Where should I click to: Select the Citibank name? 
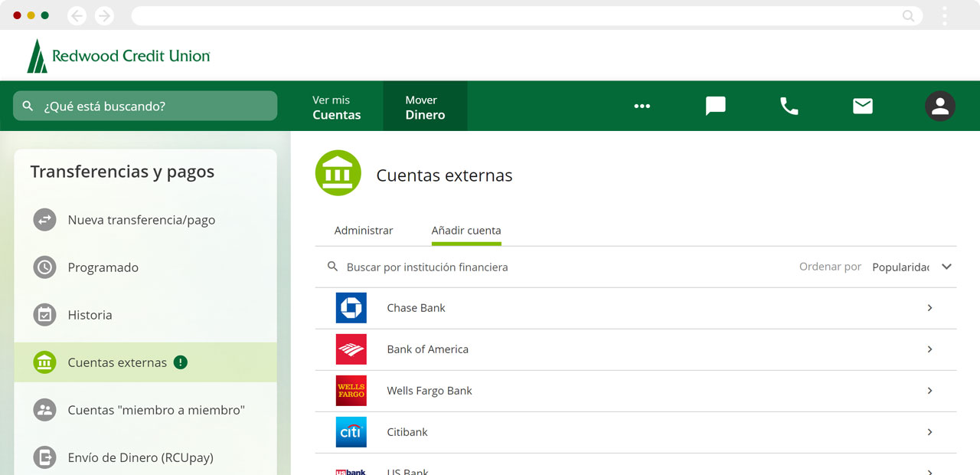click(x=407, y=432)
